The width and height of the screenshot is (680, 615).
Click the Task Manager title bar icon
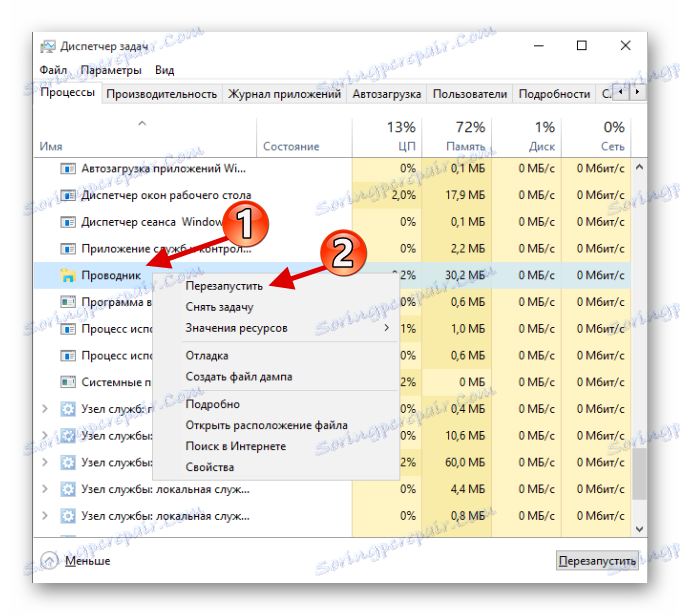[48, 46]
